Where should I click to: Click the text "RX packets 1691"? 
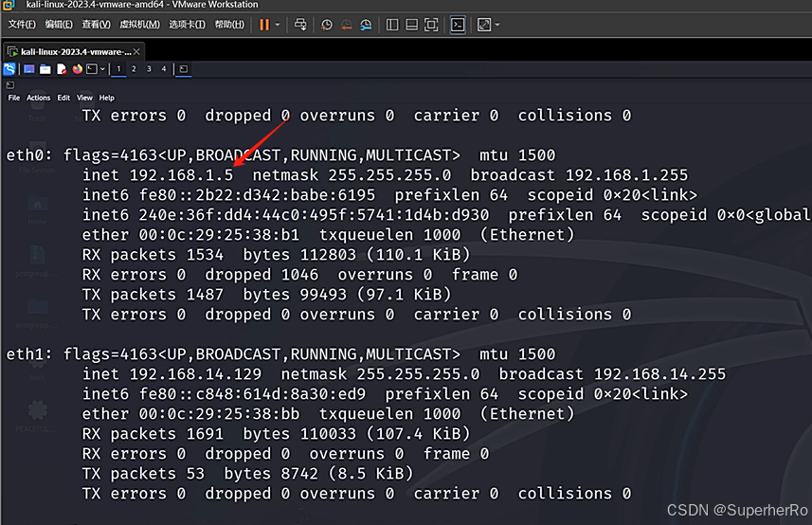153,434
